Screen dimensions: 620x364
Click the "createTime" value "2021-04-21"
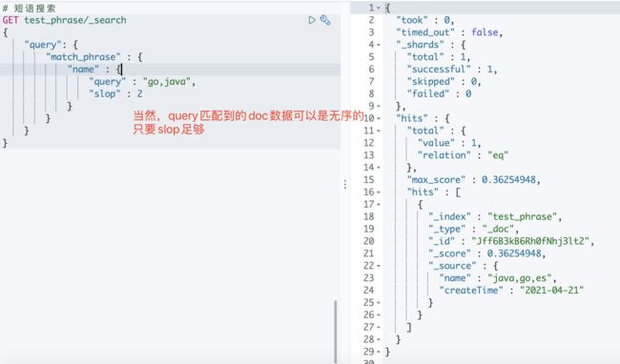551,291
